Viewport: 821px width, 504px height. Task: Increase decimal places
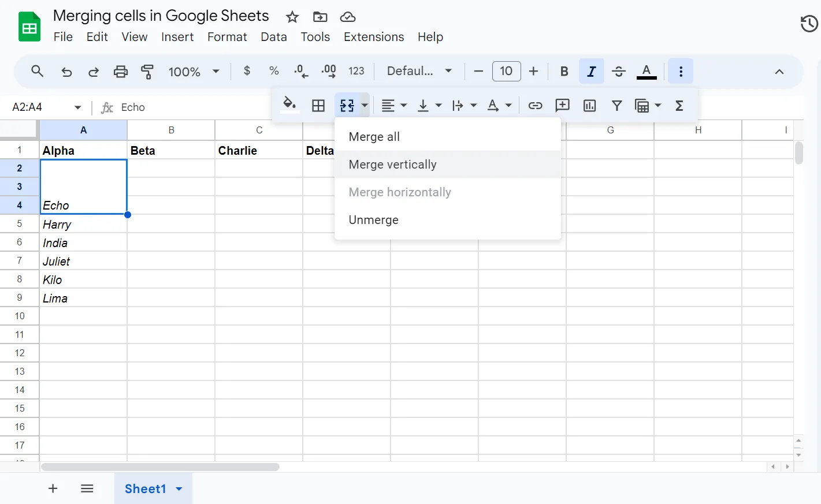pyautogui.click(x=328, y=71)
